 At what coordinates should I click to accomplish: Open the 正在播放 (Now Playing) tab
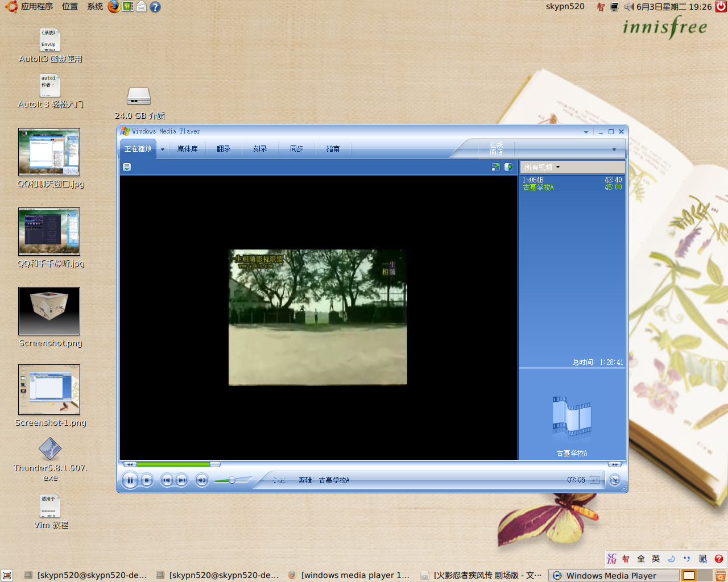click(138, 149)
